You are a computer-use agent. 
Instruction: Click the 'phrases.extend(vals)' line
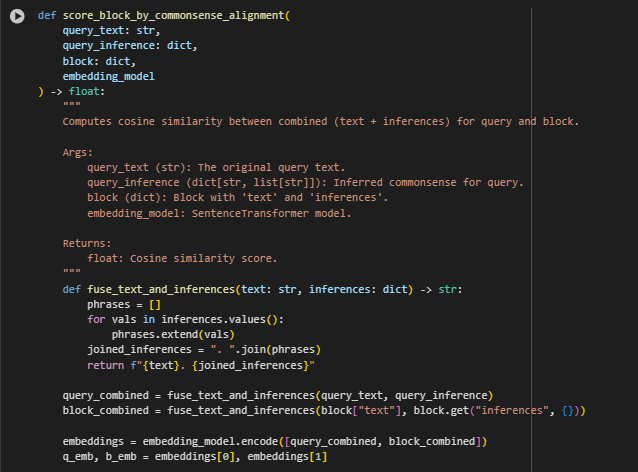[173, 334]
